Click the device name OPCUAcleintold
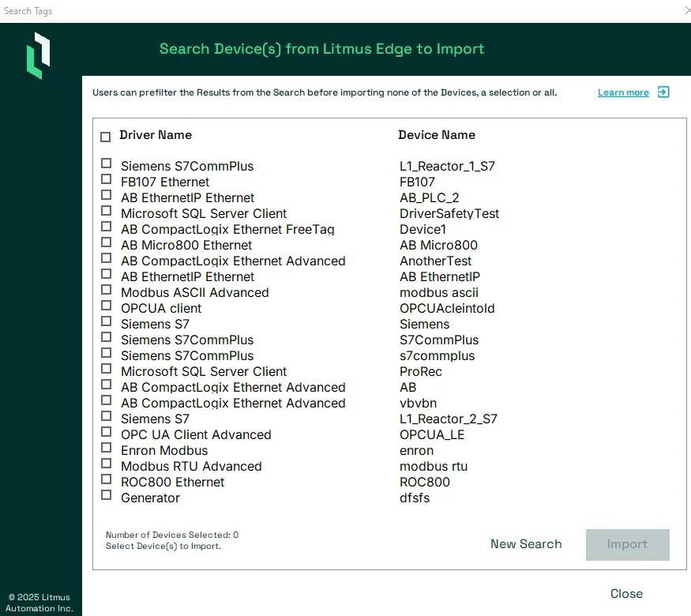Screen dimensions: 691x616 pos(447,309)
